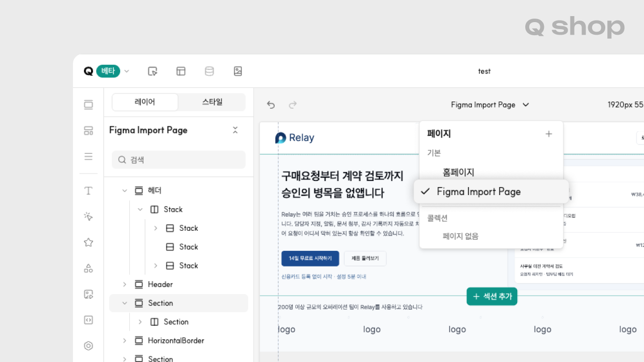The image size is (644, 362).
Task: Expand the first nested Stack layer
Action: pyautogui.click(x=155, y=228)
